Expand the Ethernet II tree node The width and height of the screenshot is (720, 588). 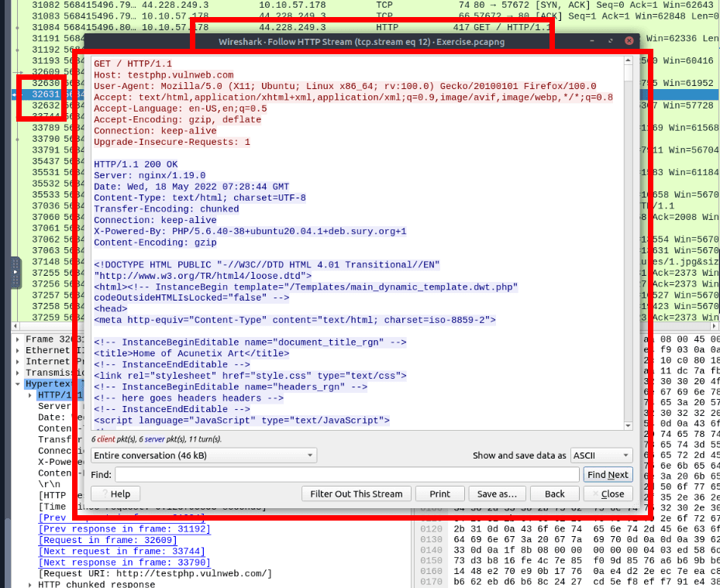click(18, 350)
